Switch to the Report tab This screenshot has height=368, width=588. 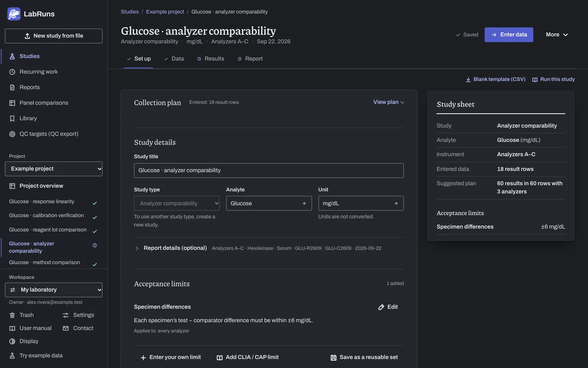pos(250,59)
